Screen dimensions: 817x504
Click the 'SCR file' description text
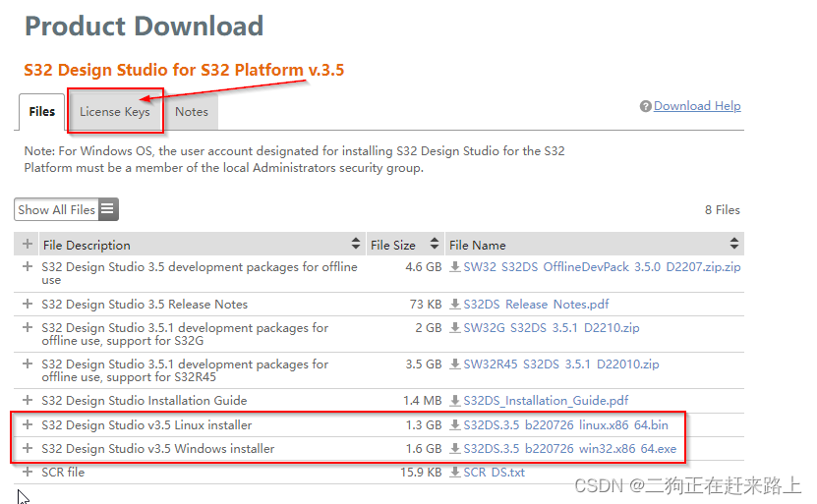[63, 473]
